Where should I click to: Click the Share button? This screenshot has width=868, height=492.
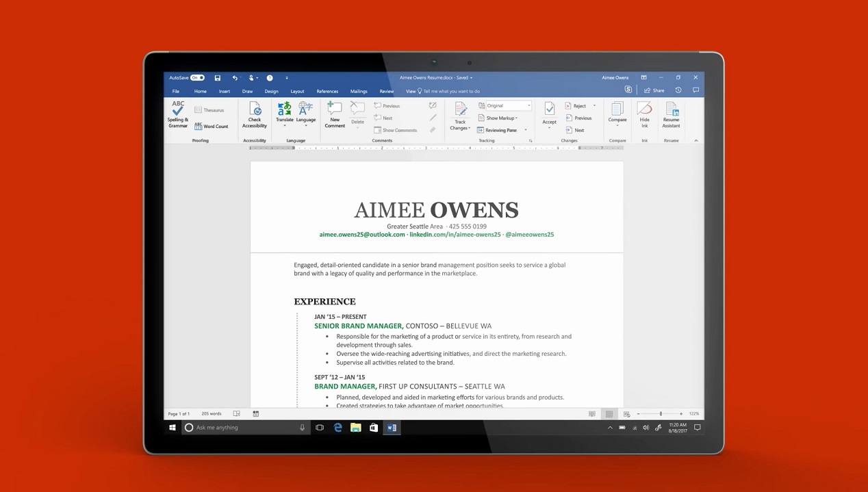click(654, 90)
